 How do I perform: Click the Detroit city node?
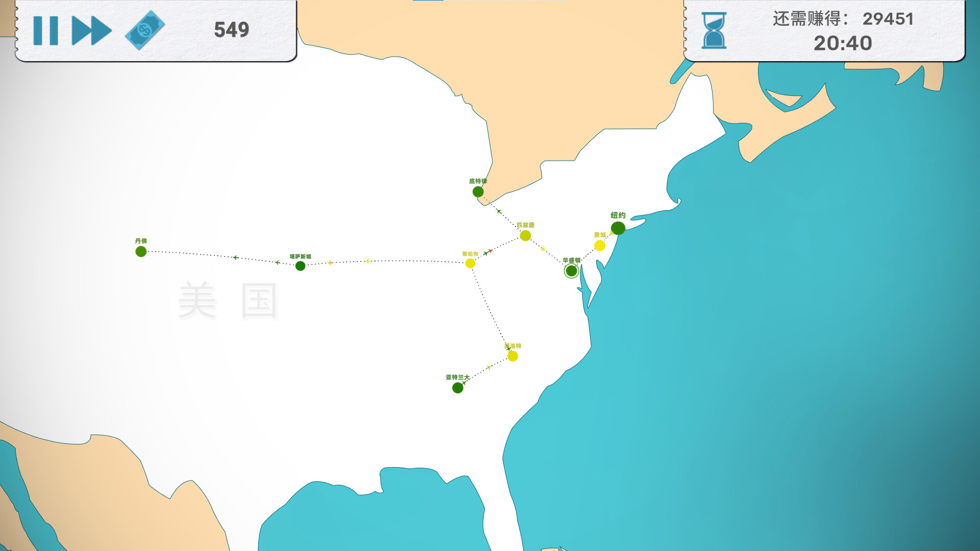(478, 192)
